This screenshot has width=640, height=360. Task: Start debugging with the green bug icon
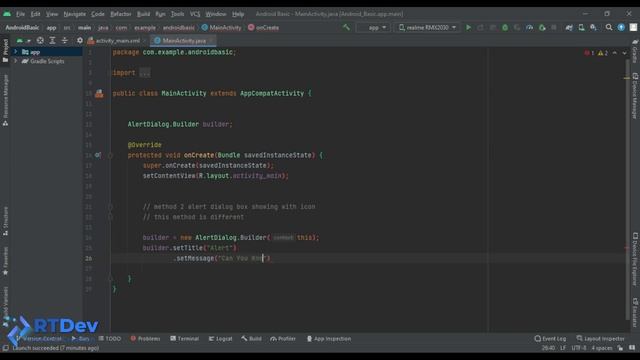tap(505, 27)
